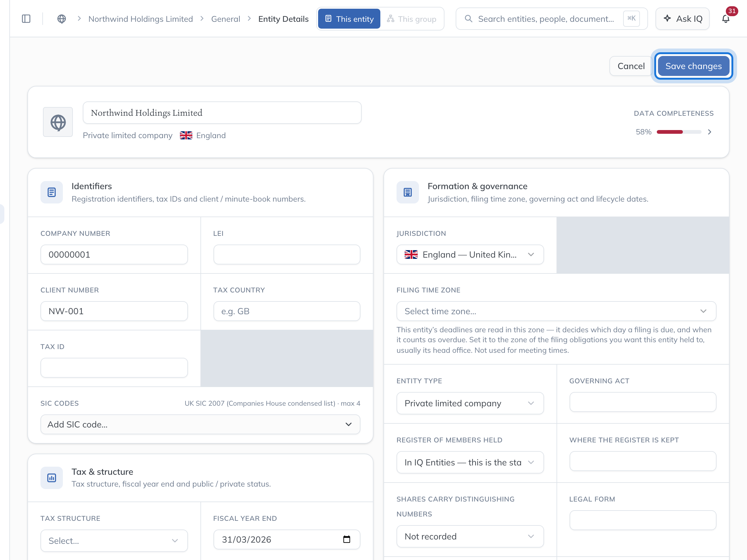Open the Entity type dropdown
Image resolution: width=747 pixels, height=560 pixels.
point(470,404)
